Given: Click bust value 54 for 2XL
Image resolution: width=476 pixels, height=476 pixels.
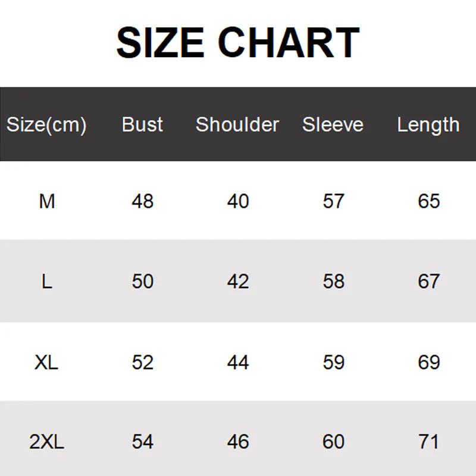Looking at the screenshot, I should tap(143, 441).
